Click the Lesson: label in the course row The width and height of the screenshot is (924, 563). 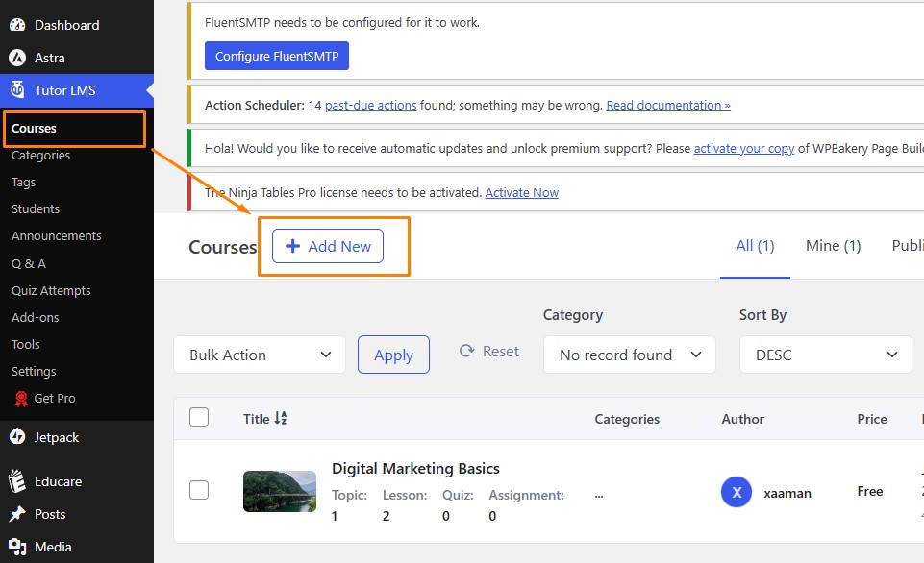405,496
